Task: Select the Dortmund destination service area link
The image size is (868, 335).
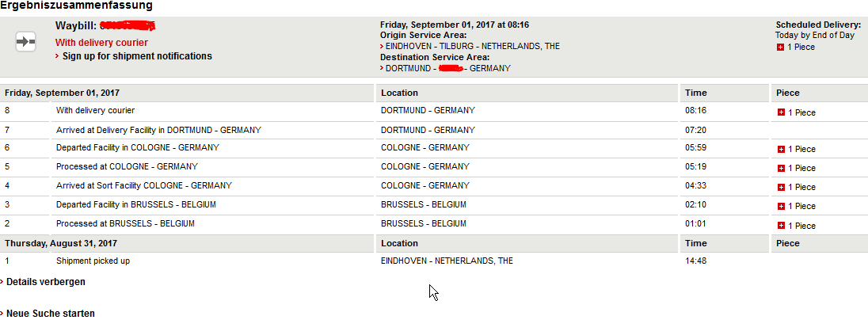Action: coord(447,68)
